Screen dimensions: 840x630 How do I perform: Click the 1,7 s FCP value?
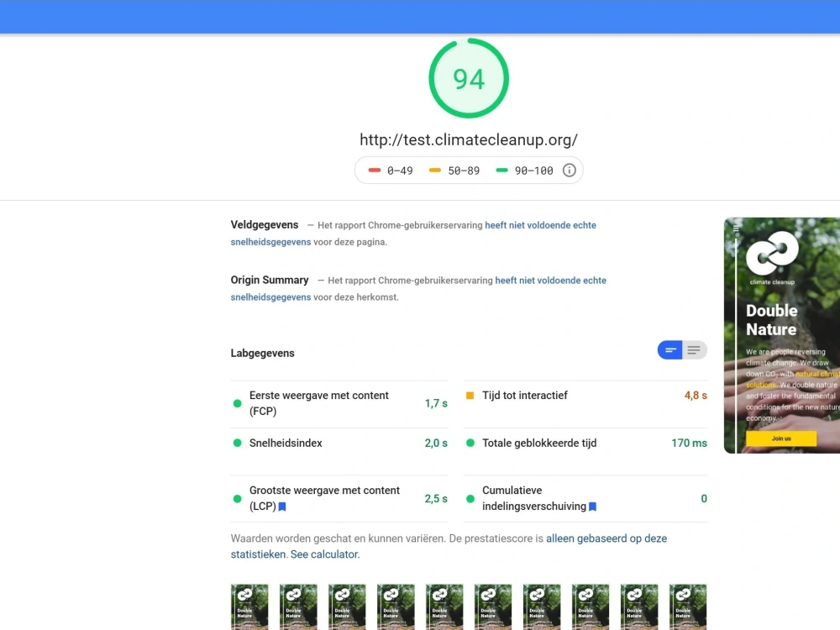click(x=436, y=403)
